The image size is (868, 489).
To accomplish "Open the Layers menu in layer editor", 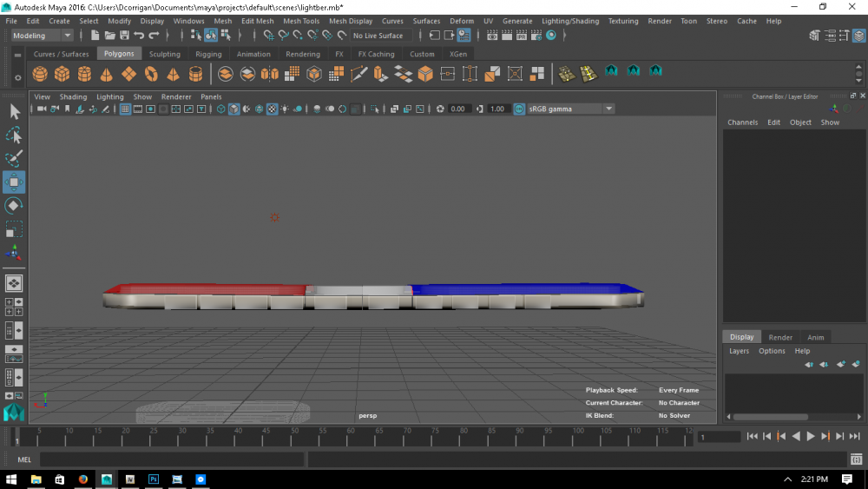I will click(x=739, y=351).
